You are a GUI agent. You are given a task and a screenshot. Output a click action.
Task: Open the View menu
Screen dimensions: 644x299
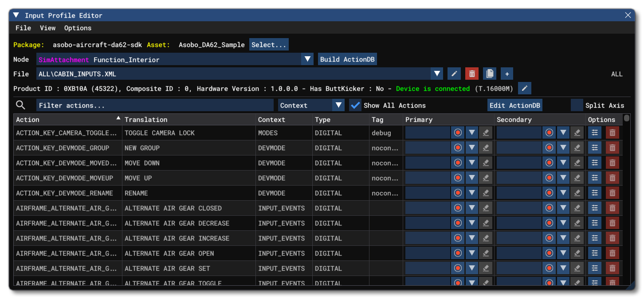47,28
